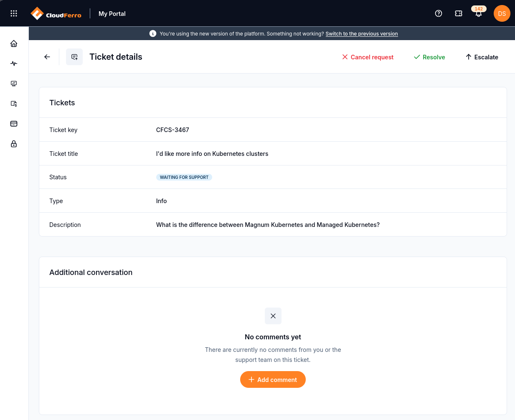
Task: Open billing cost icon in sidebar
Action: coord(14,104)
